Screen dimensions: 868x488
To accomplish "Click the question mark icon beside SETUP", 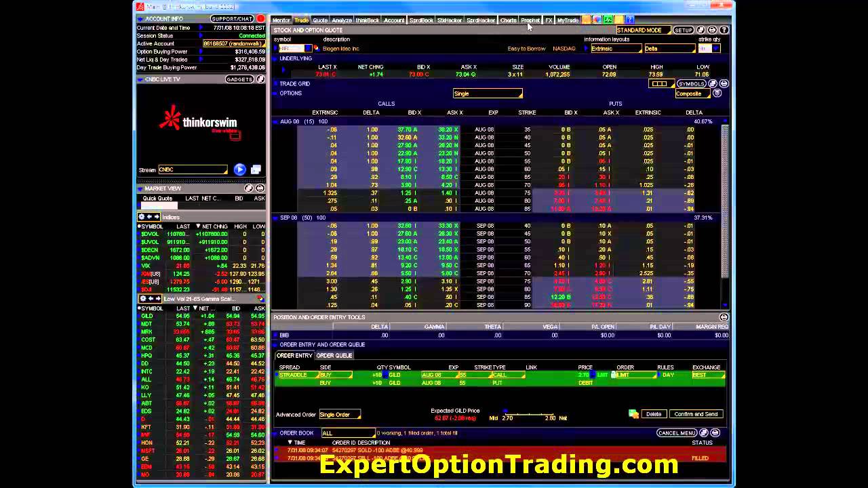I will (x=724, y=30).
